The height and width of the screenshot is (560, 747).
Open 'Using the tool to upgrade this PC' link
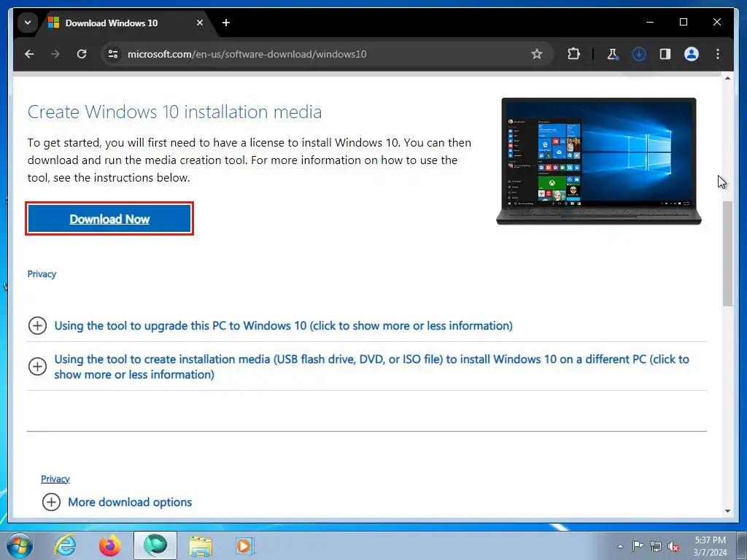coord(284,326)
